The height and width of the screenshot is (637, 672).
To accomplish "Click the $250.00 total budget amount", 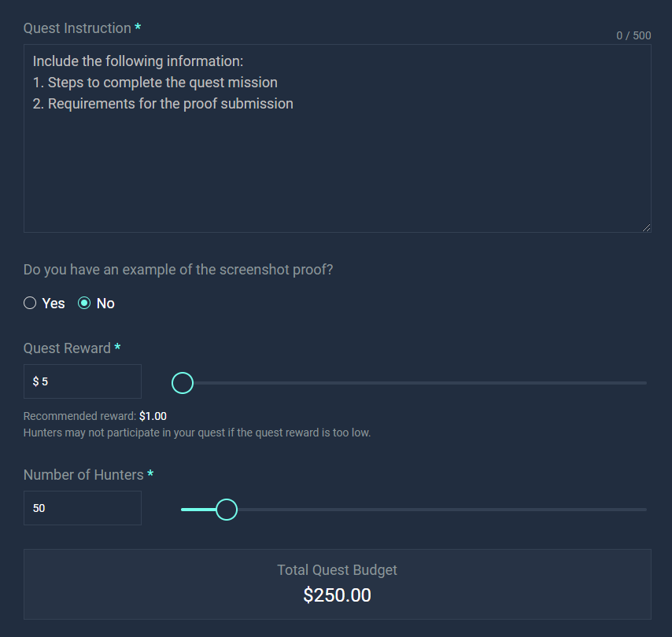I will pos(337,595).
